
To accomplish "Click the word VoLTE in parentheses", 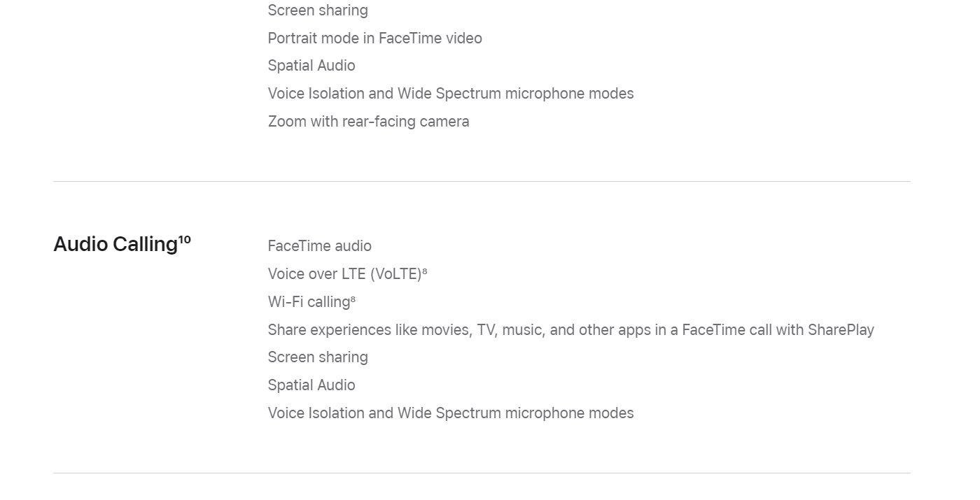I will [396, 274].
